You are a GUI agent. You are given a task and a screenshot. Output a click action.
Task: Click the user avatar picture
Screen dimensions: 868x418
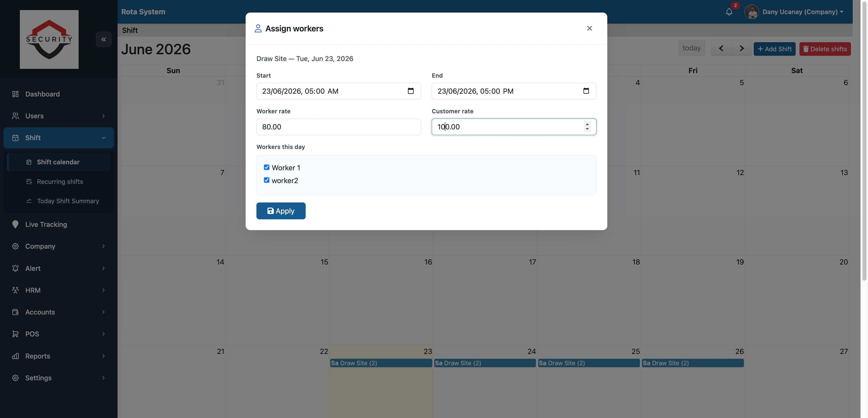point(751,12)
